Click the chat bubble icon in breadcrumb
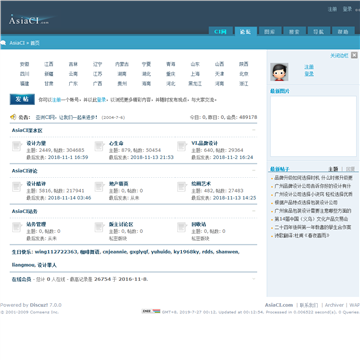The height and width of the screenshot is (360, 360). pyautogui.click(x=3, y=43)
